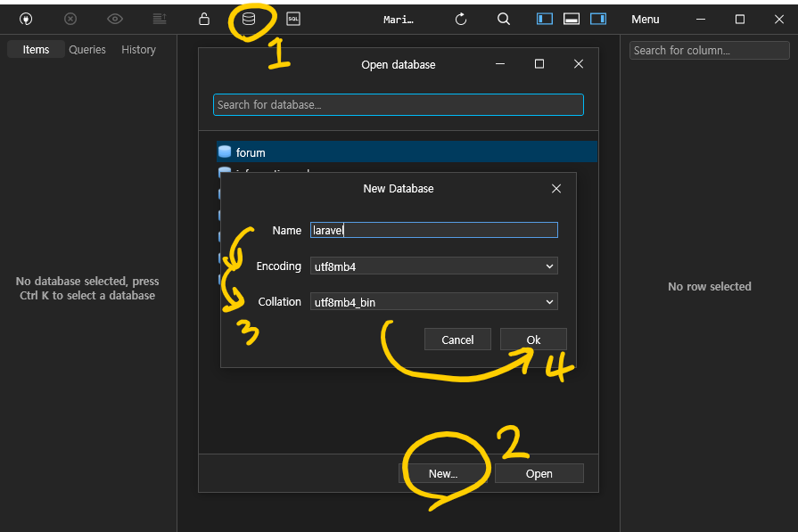This screenshot has width=798, height=532.
Task: Click the Search for column field
Action: click(x=710, y=51)
